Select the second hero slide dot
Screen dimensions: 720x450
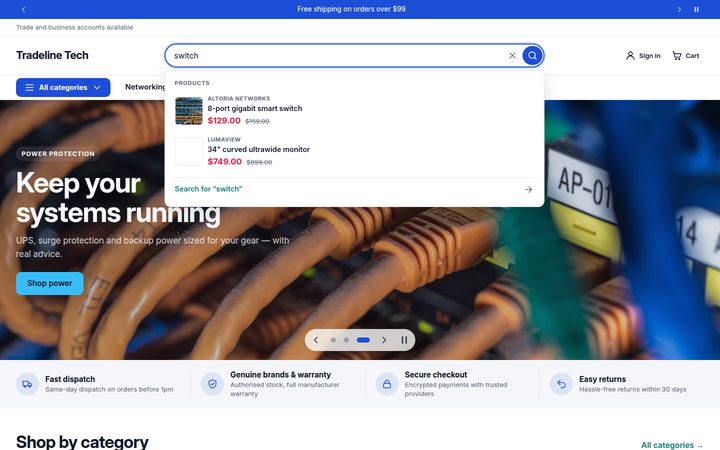point(346,340)
